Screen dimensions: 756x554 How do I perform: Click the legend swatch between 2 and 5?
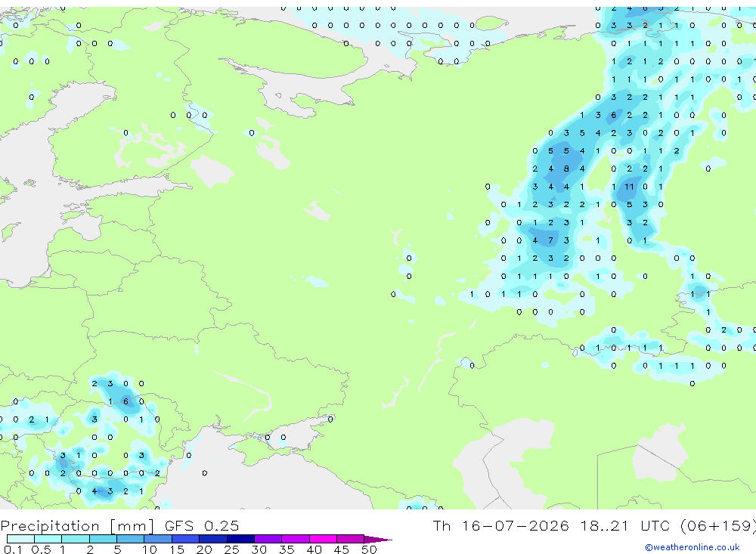pos(103,539)
